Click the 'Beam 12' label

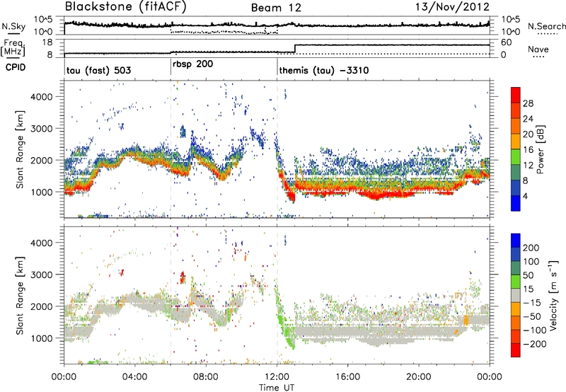coord(276,8)
